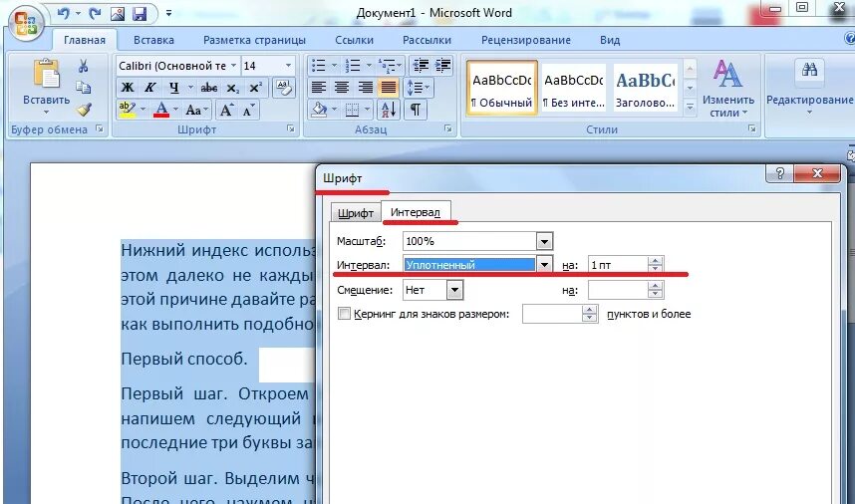Show paragraph marks with ¶ button
The height and width of the screenshot is (504, 855).
415,110
